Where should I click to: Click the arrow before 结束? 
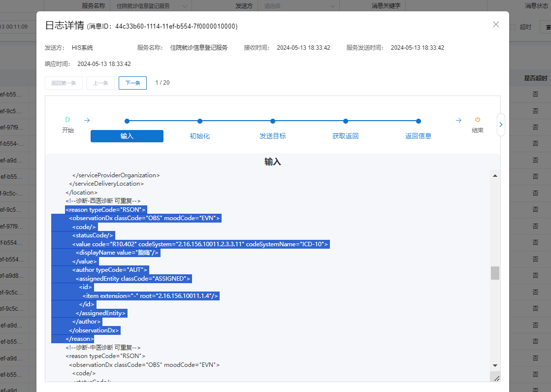click(x=458, y=120)
